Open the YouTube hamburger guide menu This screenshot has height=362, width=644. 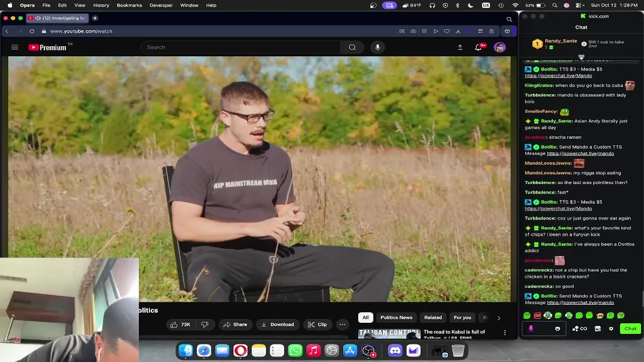tap(15, 47)
